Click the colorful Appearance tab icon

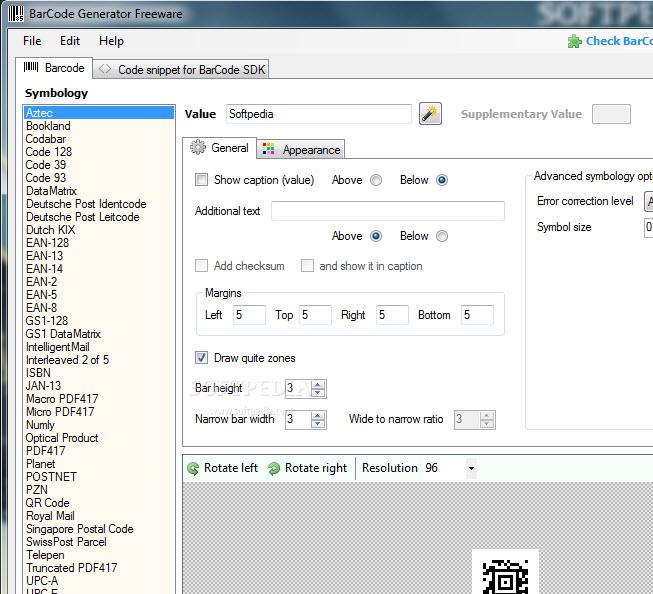pos(268,150)
